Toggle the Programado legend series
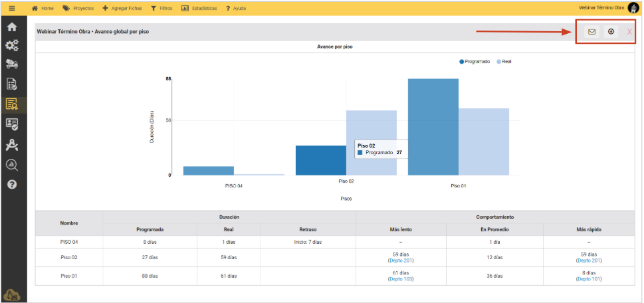 tap(475, 61)
